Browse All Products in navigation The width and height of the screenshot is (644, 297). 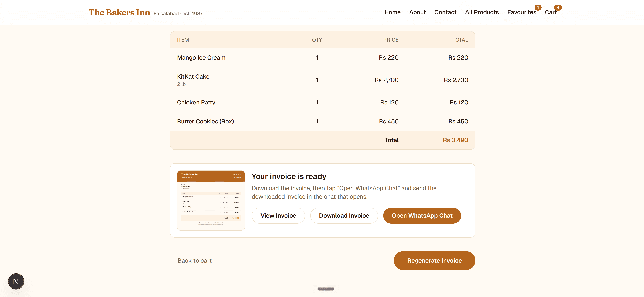pyautogui.click(x=482, y=12)
